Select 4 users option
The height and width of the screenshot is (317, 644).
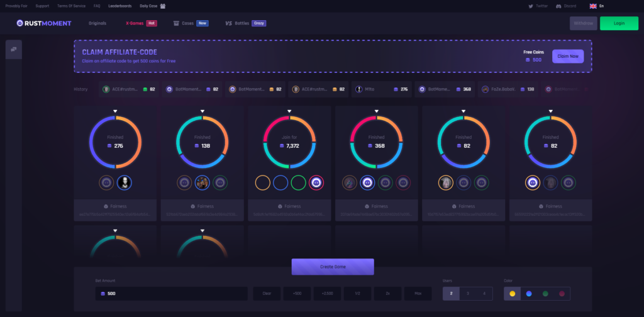point(484,294)
